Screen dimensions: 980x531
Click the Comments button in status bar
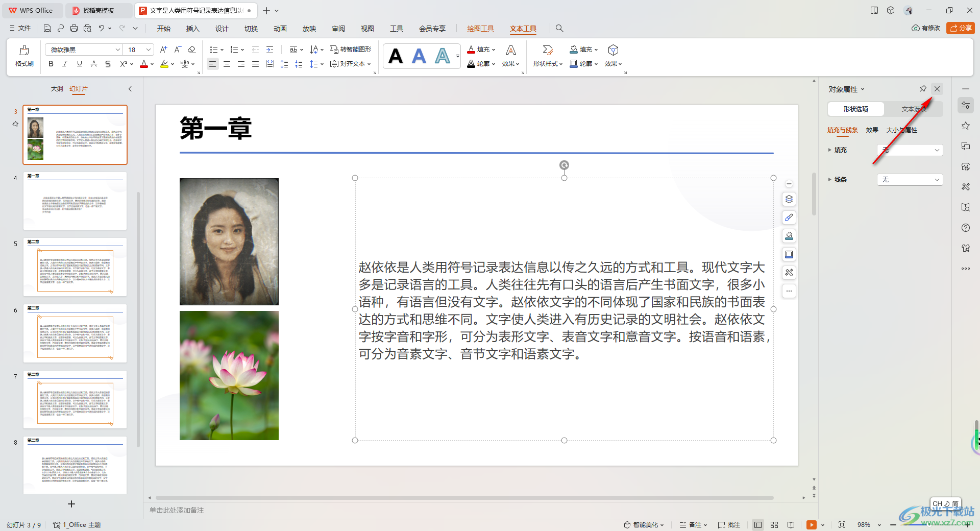point(729,525)
